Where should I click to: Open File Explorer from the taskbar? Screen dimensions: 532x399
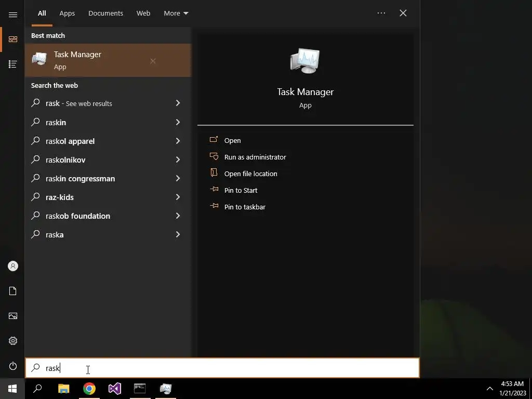pyautogui.click(x=63, y=389)
